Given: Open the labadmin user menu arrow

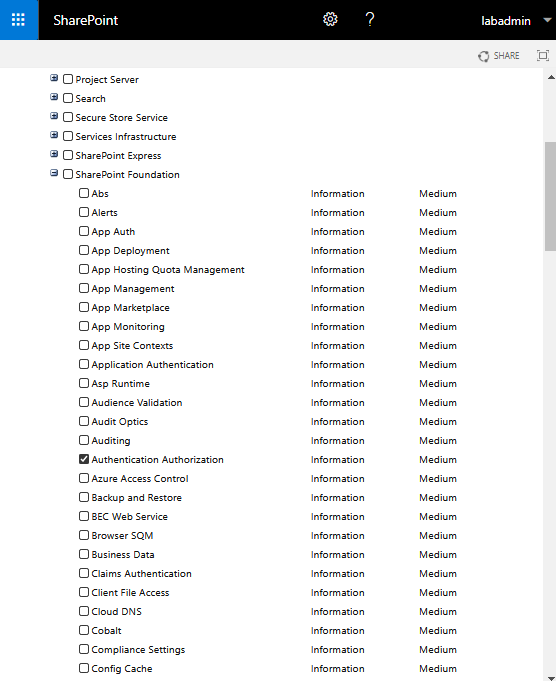Looking at the screenshot, I should [547, 20].
